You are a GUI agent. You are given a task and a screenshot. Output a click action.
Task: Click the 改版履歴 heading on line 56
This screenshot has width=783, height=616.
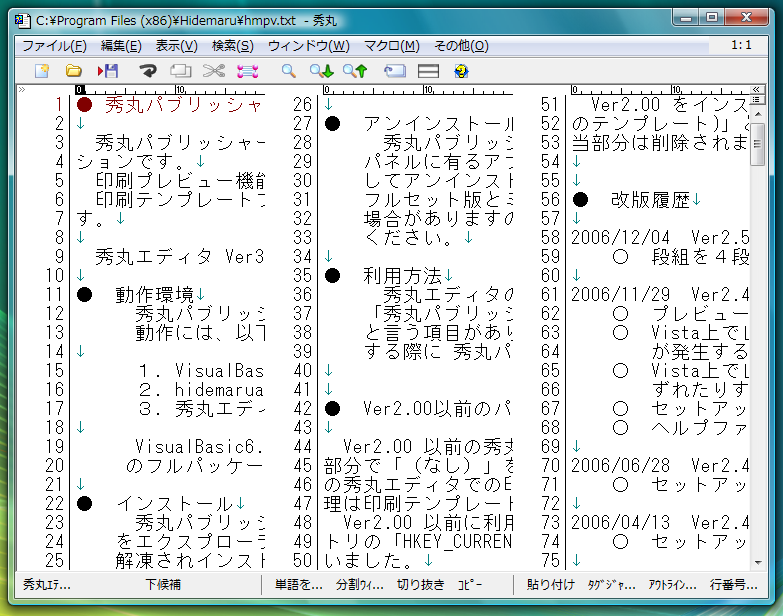(650, 200)
